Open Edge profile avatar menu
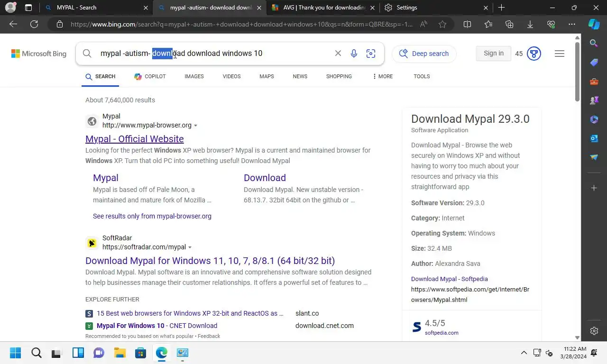The height and width of the screenshot is (364, 607). click(x=10, y=8)
